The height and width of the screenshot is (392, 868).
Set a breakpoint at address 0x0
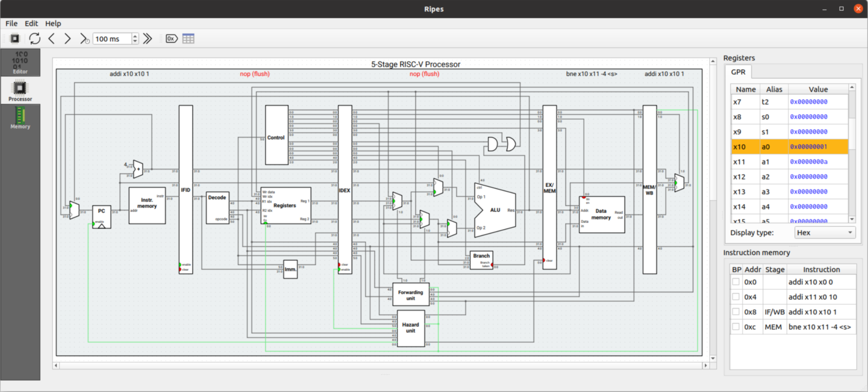(736, 282)
